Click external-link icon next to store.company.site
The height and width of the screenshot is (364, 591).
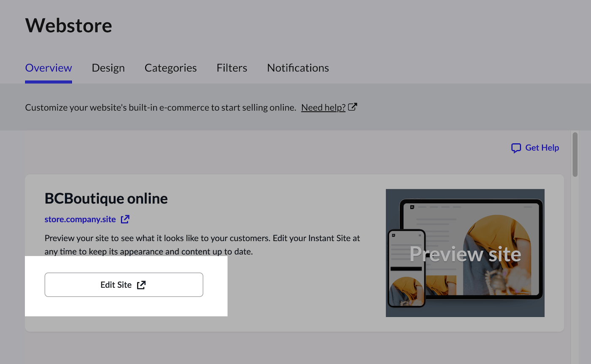(125, 219)
